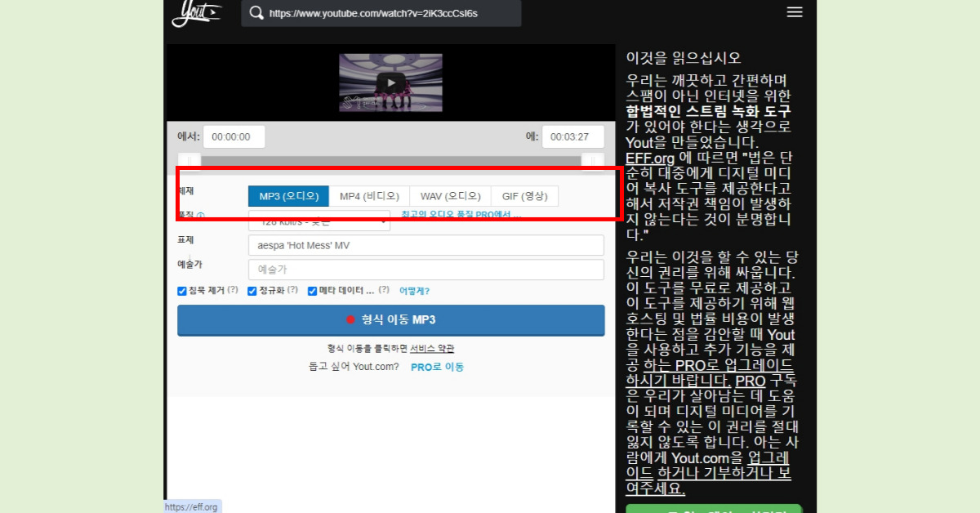Screen dimensions: 980x513
Task: Open the 서비스 약관 link
Action: 432,348
